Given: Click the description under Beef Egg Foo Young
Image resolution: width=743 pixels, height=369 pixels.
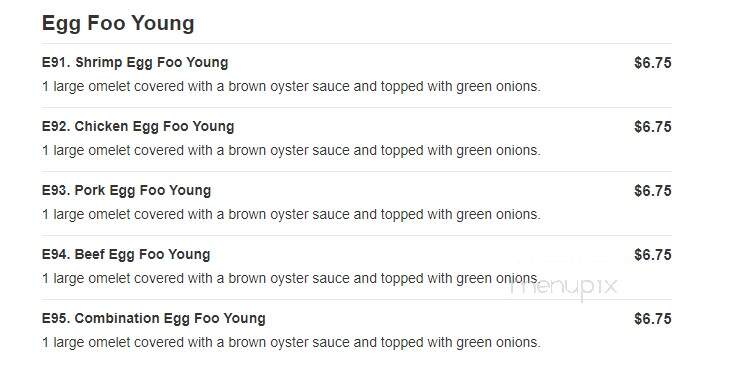Looking at the screenshot, I should point(291,279).
